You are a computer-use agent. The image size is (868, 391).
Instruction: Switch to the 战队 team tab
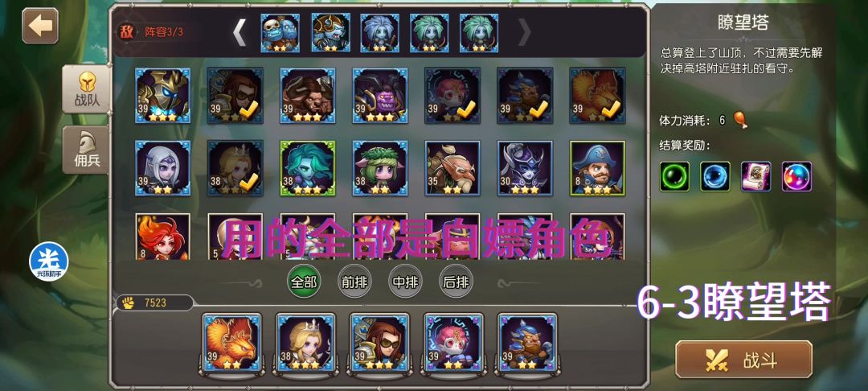click(85, 88)
